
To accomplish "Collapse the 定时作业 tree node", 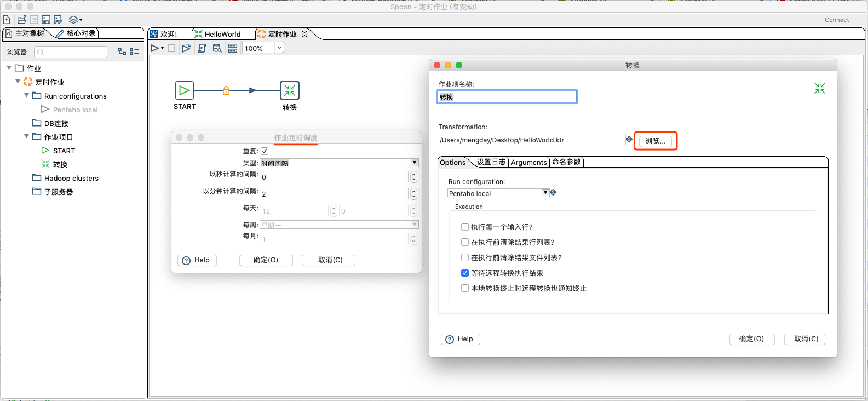I will coord(18,82).
